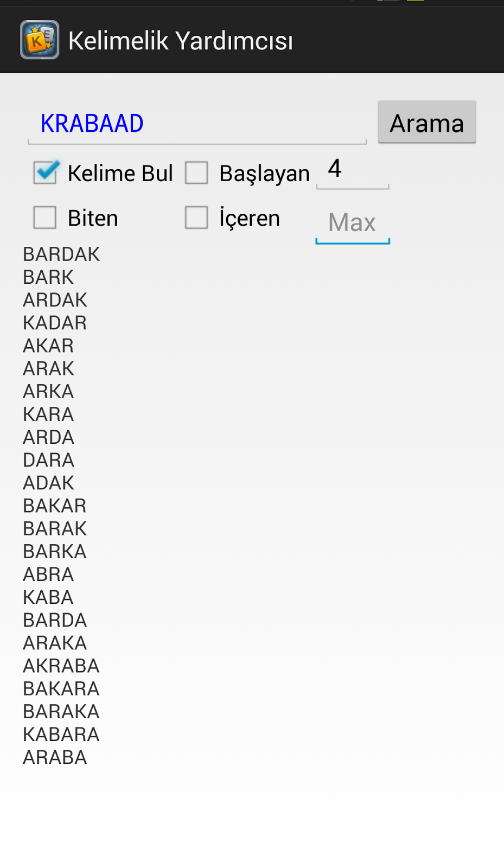Tick the Biten checkbox

45,218
